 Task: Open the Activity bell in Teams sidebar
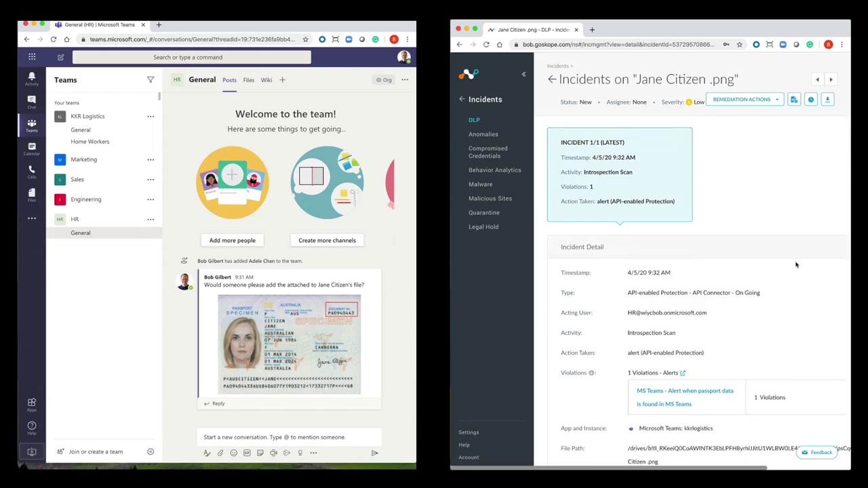click(x=31, y=78)
